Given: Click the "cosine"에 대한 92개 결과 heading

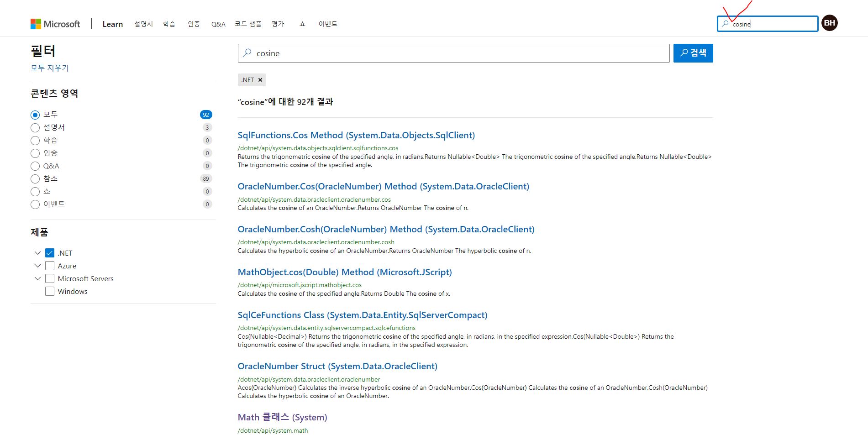Looking at the screenshot, I should [285, 102].
